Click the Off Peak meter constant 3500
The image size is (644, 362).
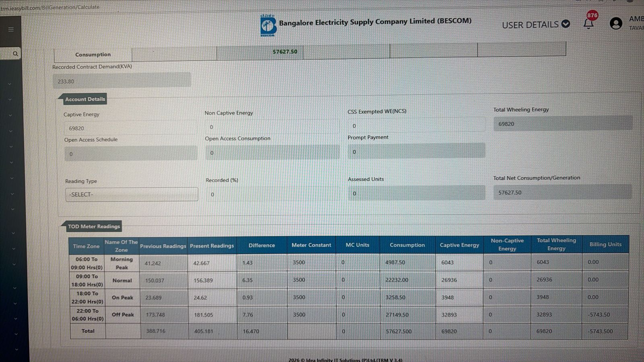click(x=312, y=315)
